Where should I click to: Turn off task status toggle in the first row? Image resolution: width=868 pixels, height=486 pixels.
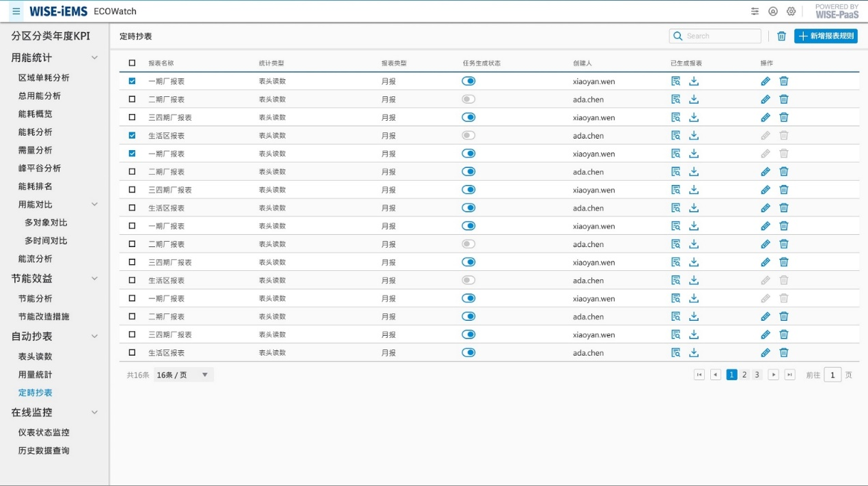468,81
